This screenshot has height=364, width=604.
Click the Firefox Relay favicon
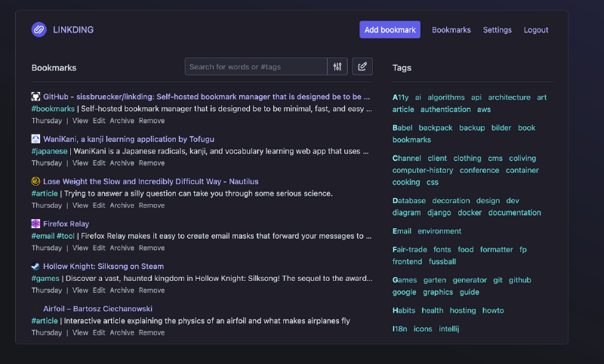(35, 224)
